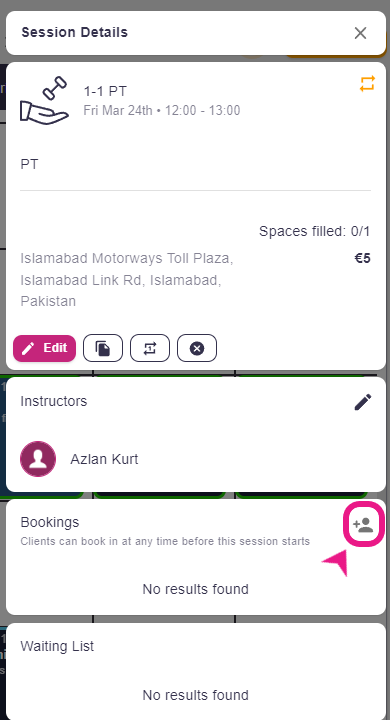
Task: Duplicate session using the copy icon button
Action: pyautogui.click(x=103, y=348)
